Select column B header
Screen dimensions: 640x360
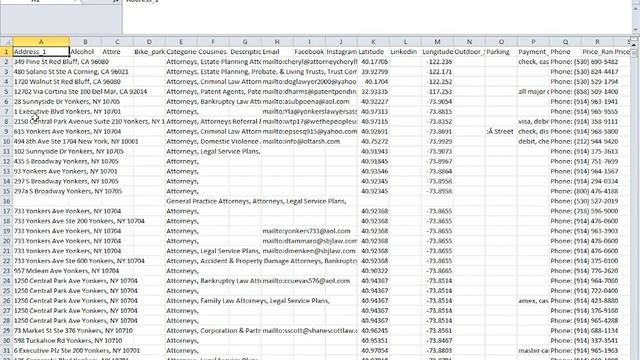tap(85, 42)
